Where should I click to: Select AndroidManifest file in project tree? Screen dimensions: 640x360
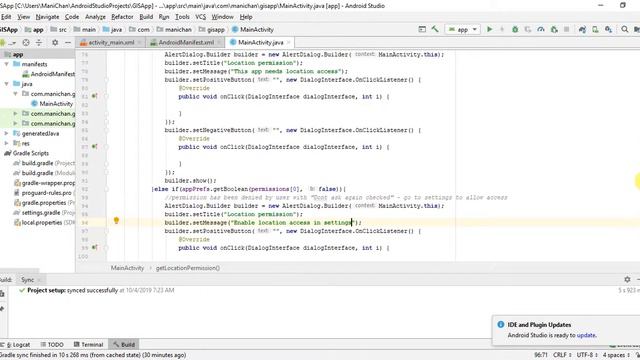49,74
